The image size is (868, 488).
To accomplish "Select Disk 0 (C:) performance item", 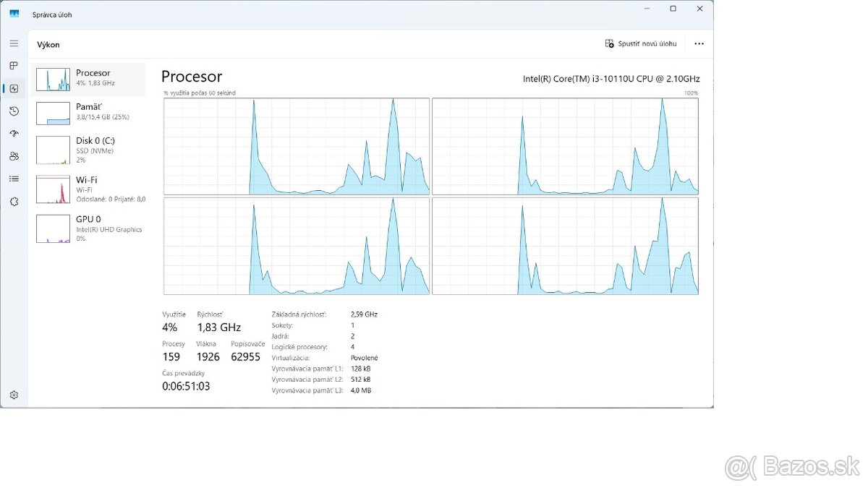I will coord(88,150).
